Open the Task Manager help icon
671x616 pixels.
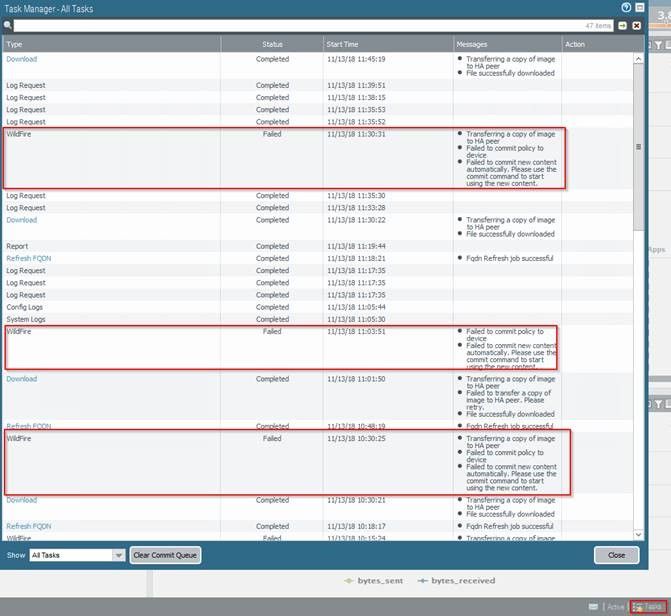point(626,7)
